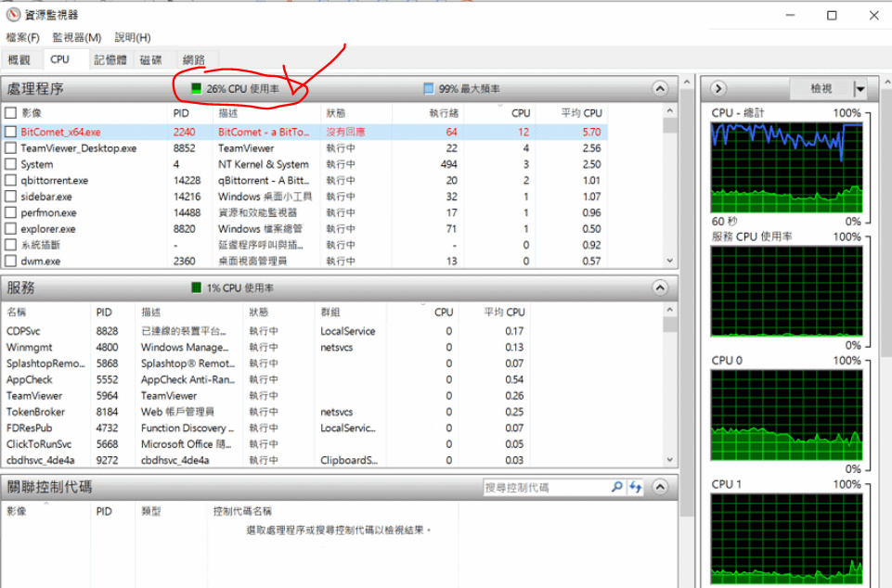Image resolution: width=892 pixels, height=588 pixels.
Task: Click the green CPU indicator in 服務 header
Action: (196, 288)
